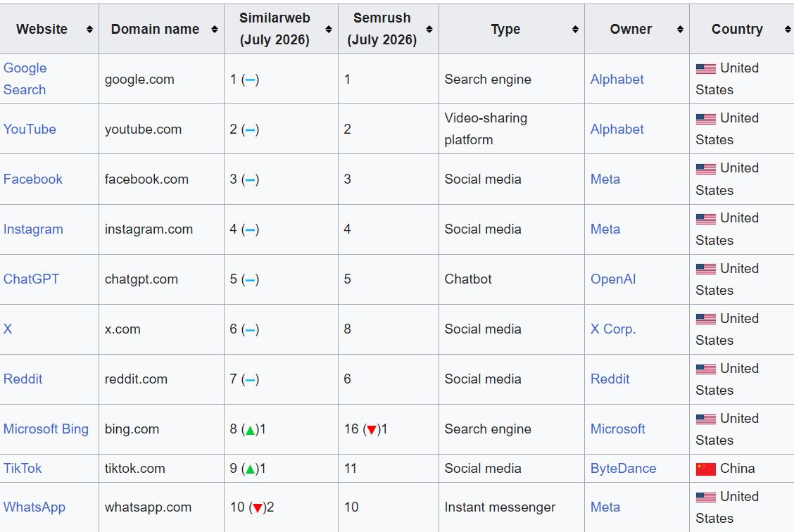Sort by Type column arrows
This screenshot has height=532, width=794.
(x=575, y=30)
